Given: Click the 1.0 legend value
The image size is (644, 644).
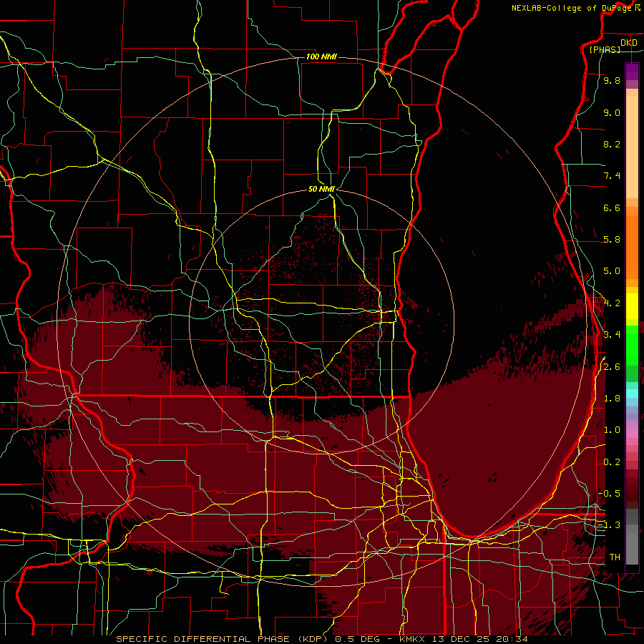Looking at the screenshot, I should tap(612, 430).
